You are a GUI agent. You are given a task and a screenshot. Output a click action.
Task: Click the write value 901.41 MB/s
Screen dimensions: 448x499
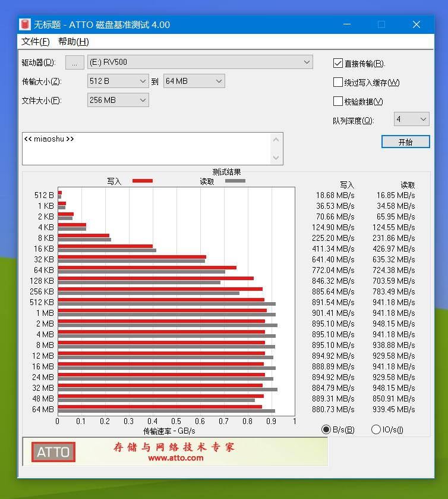coord(333,313)
